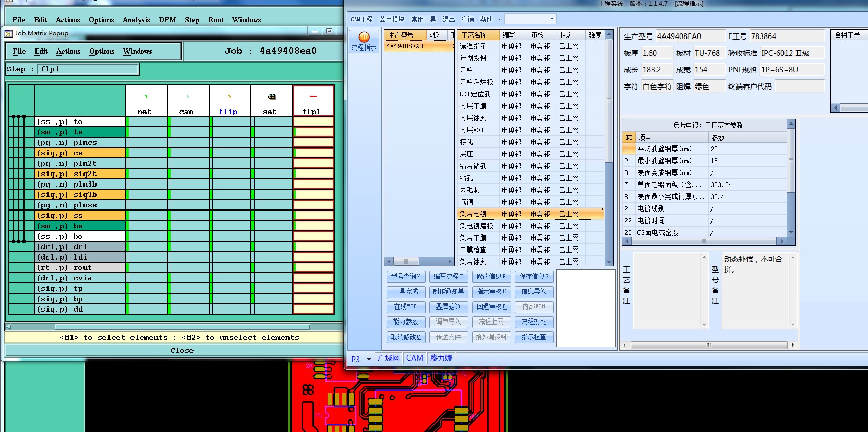Select the (drl,p) ldi layer row

(x=80, y=257)
